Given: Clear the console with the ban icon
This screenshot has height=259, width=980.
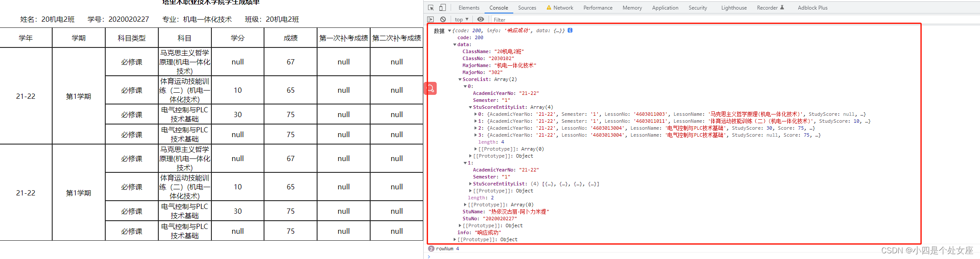Looking at the screenshot, I should pyautogui.click(x=443, y=20).
